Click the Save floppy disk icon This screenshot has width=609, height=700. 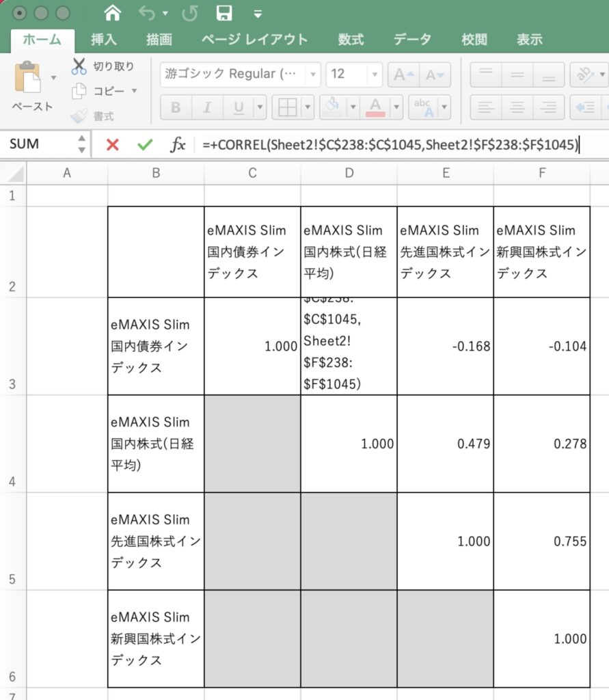[224, 13]
